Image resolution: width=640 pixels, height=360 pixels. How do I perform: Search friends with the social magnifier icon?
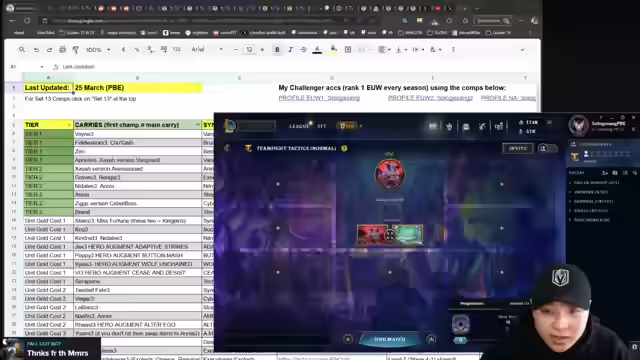(635, 173)
